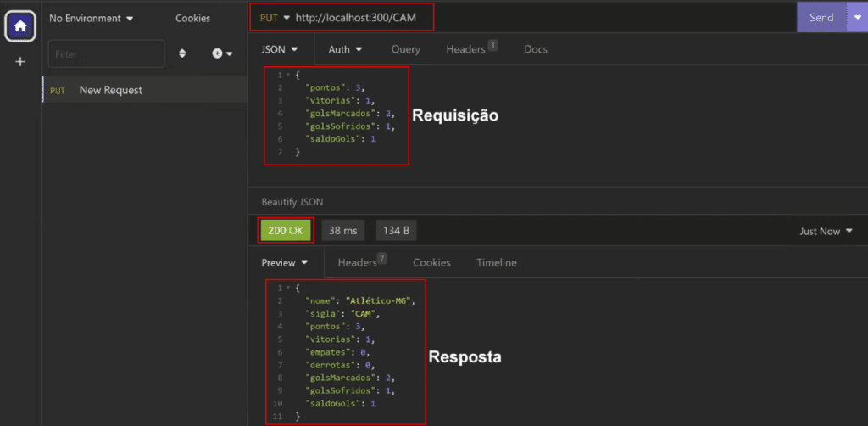Open the create request plus menu
This screenshot has height=426, width=868.
[223, 53]
